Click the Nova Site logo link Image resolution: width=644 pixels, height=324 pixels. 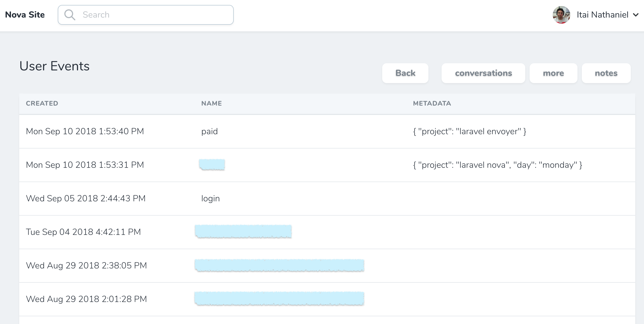point(25,15)
